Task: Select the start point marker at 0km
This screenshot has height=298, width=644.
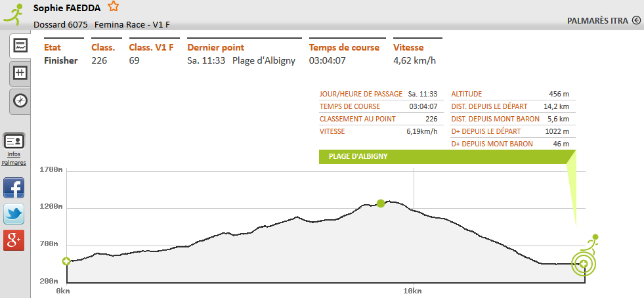Action: [x=66, y=261]
